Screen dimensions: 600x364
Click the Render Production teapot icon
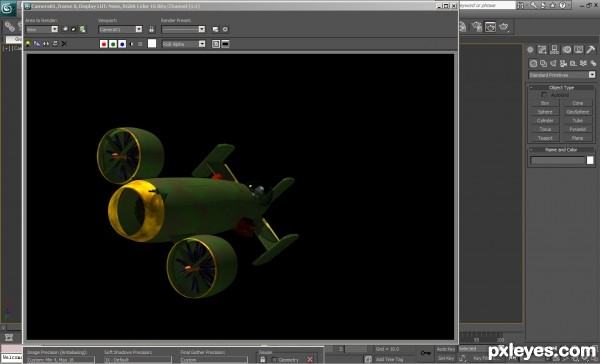click(504, 26)
